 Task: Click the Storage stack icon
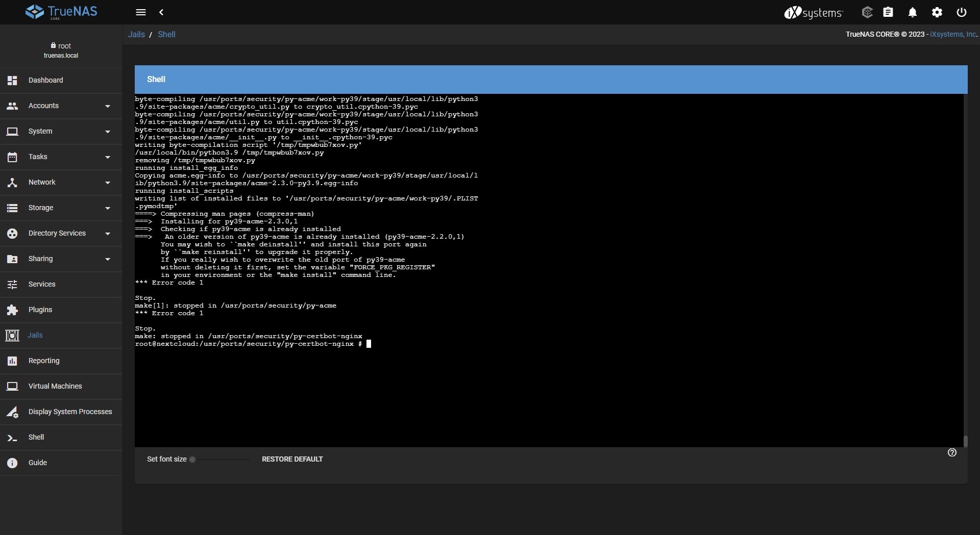click(12, 208)
